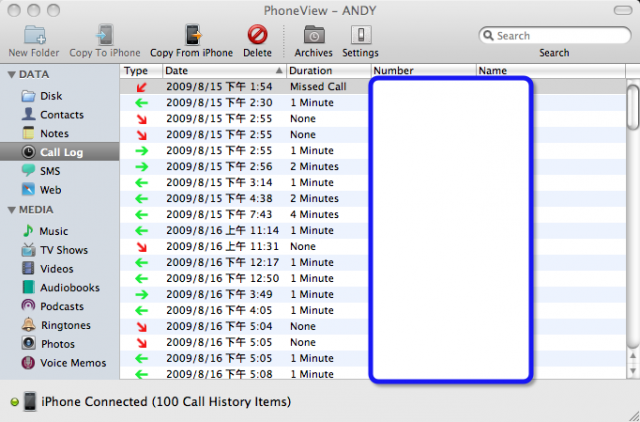Click the Copy From iPhone icon

(193, 35)
